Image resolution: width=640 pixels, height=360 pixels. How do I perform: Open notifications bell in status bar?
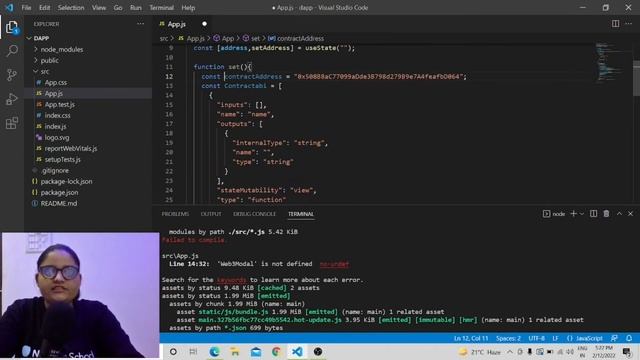[629, 338]
